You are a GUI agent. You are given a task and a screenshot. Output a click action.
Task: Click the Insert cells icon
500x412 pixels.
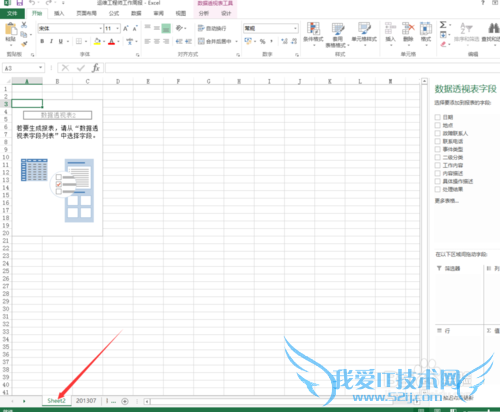pyautogui.click(x=390, y=29)
